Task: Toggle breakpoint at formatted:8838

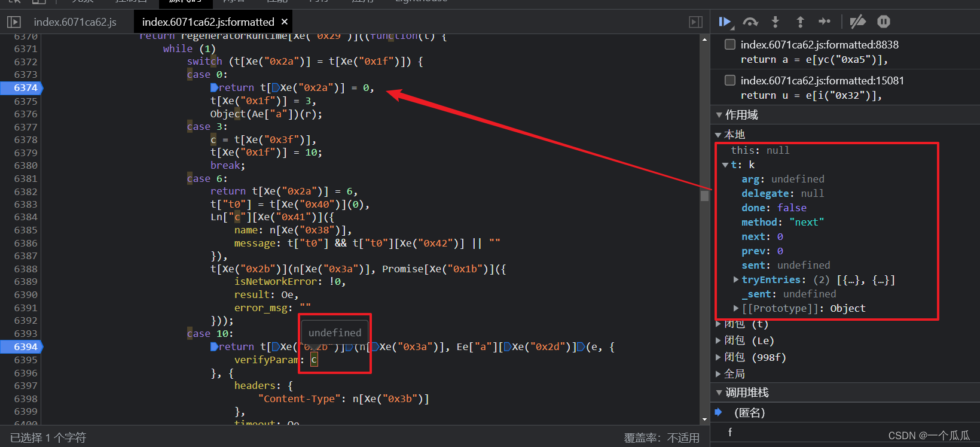Action: (x=730, y=44)
